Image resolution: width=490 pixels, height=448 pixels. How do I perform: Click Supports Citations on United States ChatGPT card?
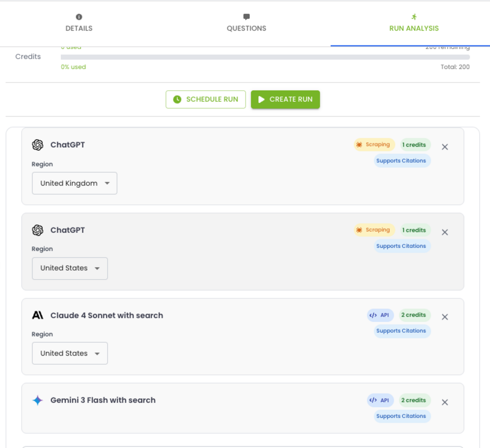coord(401,246)
